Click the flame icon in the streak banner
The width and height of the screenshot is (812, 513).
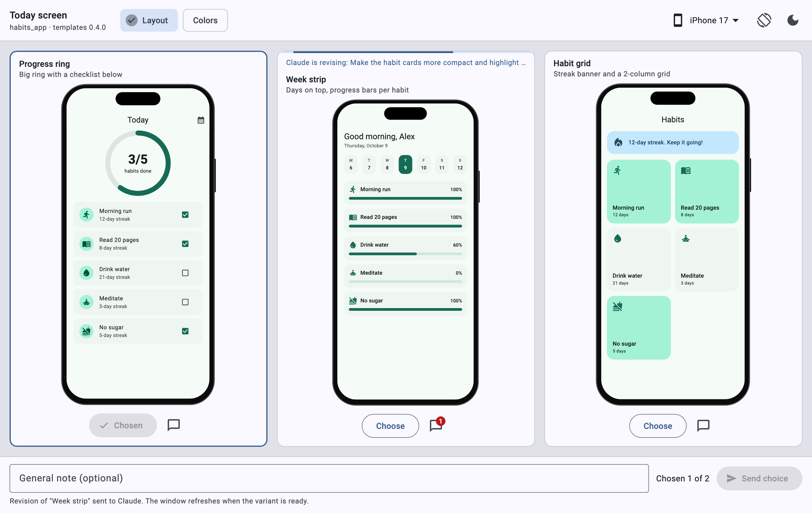(618, 142)
